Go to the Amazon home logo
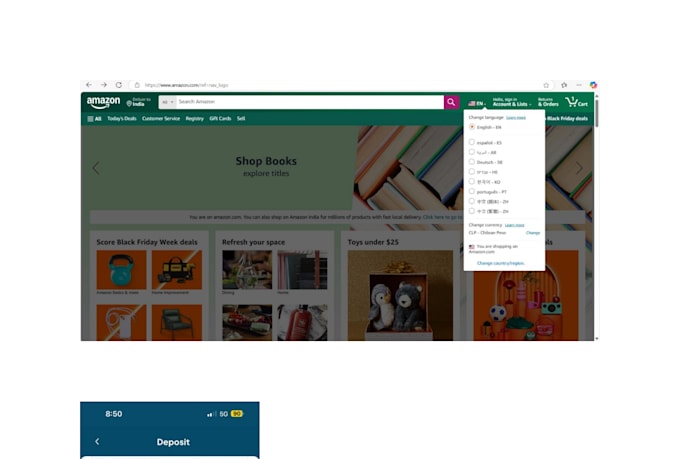 (x=103, y=103)
